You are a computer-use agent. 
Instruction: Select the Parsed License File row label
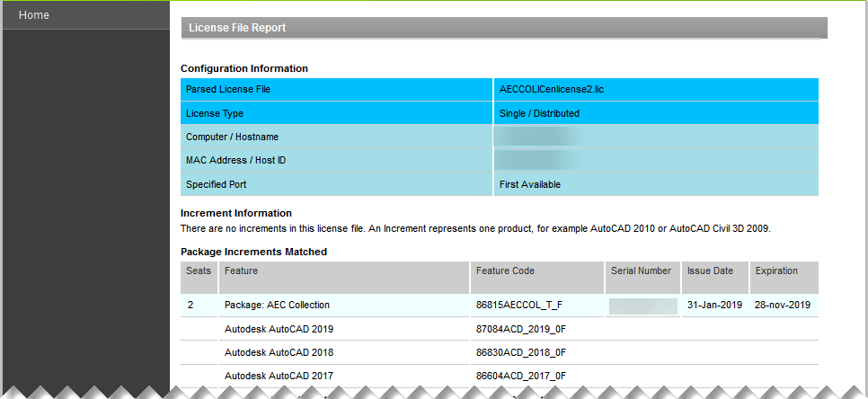pos(228,90)
